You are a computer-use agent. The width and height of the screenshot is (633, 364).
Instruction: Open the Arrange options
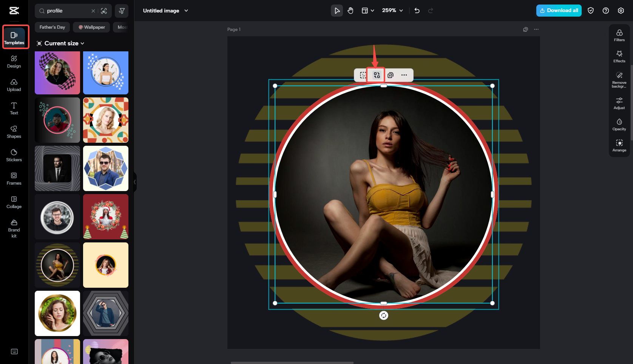tap(619, 145)
